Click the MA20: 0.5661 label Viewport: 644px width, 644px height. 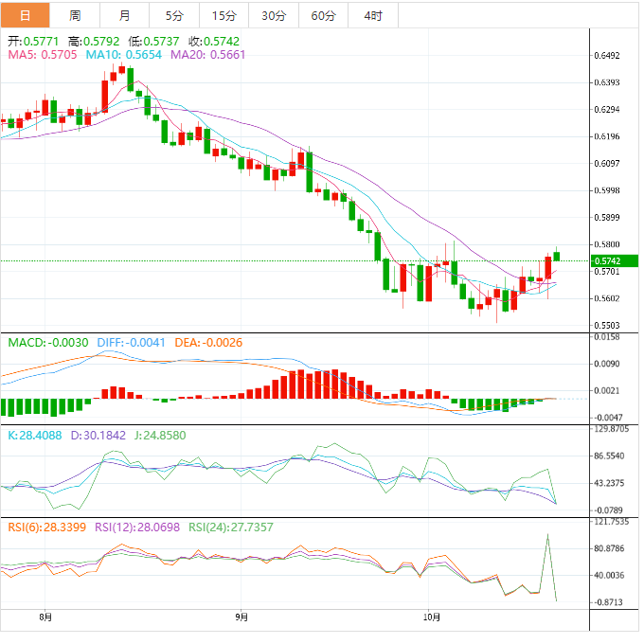pos(207,55)
